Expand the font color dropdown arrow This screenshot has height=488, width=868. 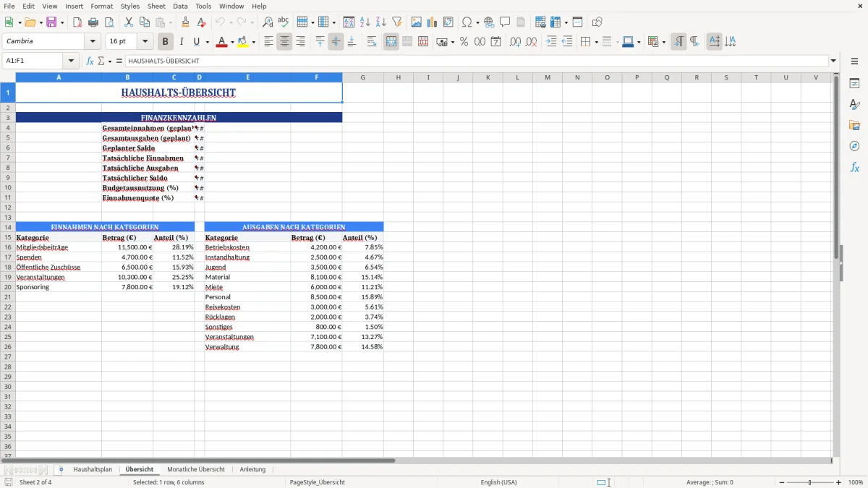pyautogui.click(x=231, y=41)
